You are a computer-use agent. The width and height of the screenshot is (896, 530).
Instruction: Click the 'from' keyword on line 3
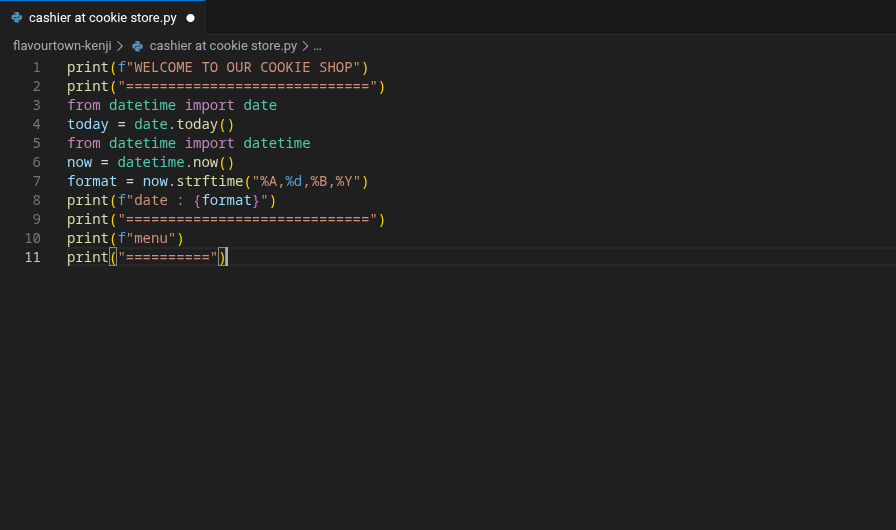coord(84,105)
